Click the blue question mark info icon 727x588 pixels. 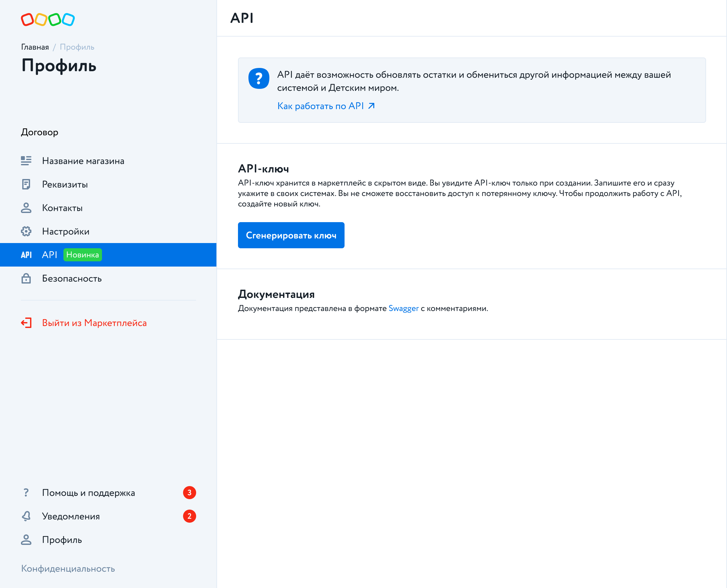point(259,79)
